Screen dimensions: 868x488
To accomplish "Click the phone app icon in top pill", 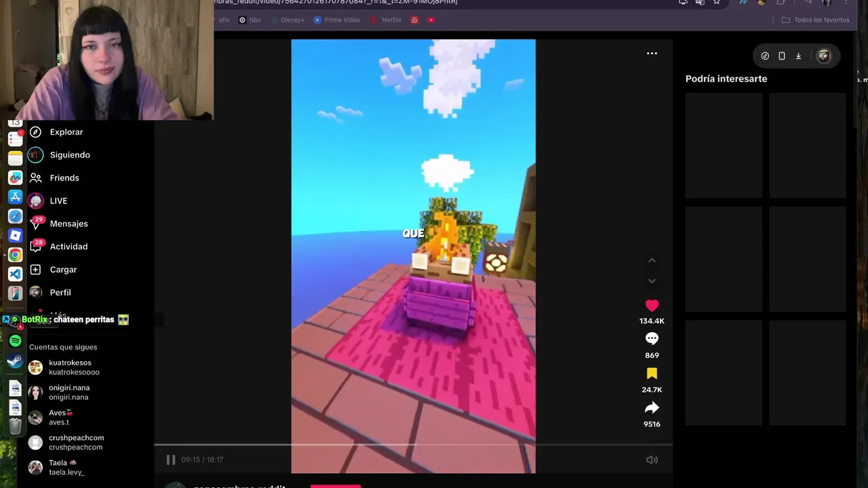I will (782, 56).
